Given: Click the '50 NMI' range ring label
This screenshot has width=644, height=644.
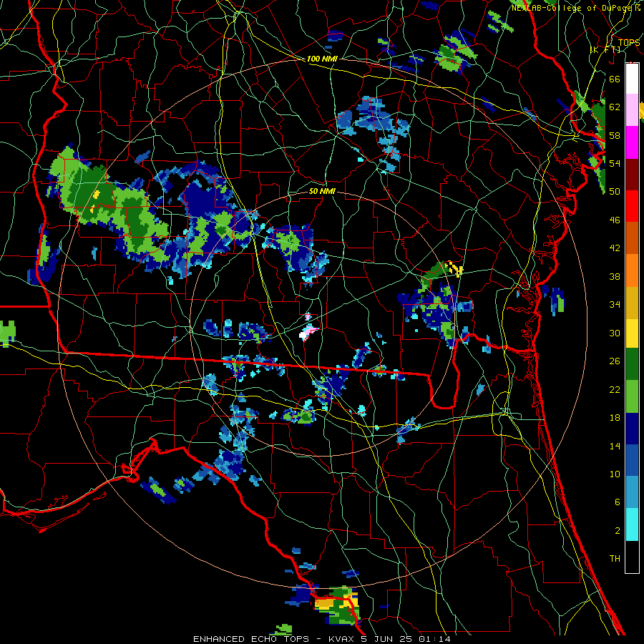Looking at the screenshot, I should [322, 191].
